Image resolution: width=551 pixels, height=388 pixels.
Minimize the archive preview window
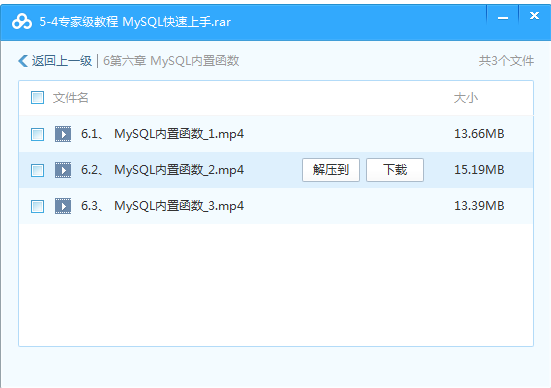coord(503,16)
